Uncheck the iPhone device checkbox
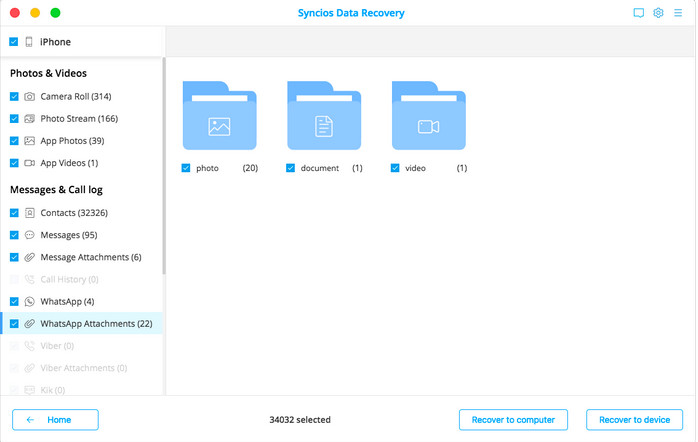This screenshot has height=442, width=698. (x=14, y=42)
